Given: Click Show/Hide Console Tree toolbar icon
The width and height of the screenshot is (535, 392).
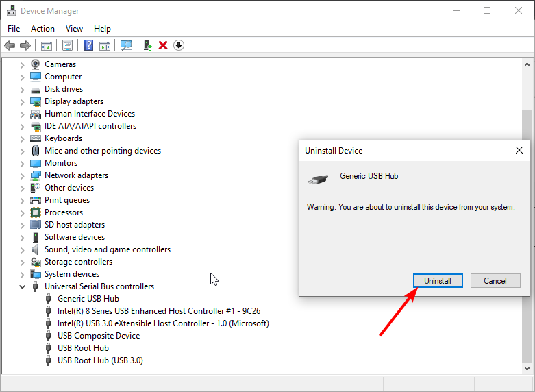Looking at the screenshot, I should point(47,45).
